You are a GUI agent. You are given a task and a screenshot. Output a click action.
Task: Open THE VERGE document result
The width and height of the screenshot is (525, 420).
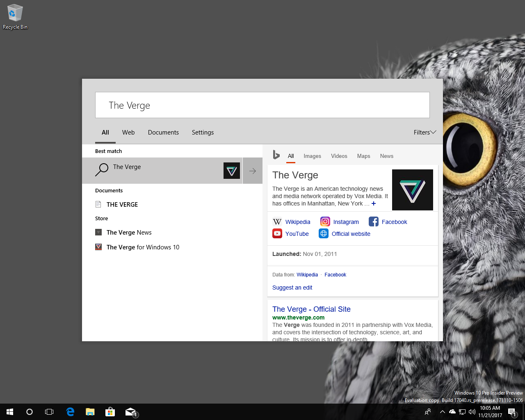[172, 204]
